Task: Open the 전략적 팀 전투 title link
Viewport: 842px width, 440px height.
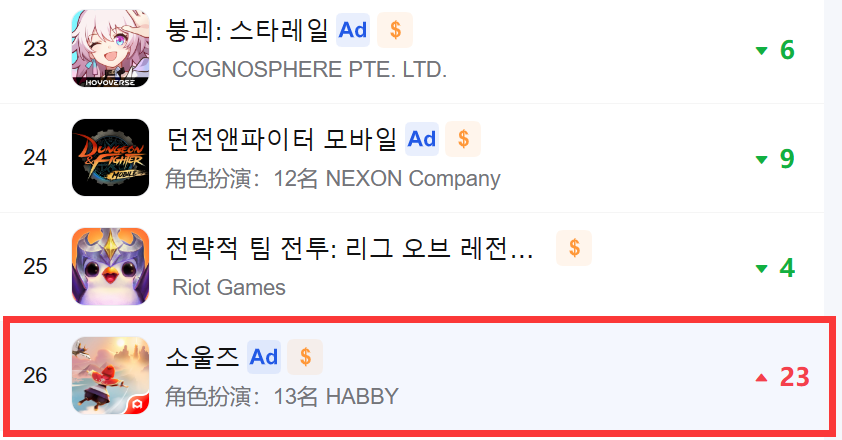Action: [x=349, y=248]
